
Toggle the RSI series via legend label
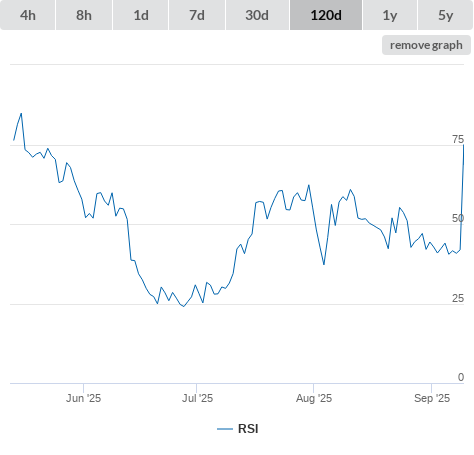(248, 429)
